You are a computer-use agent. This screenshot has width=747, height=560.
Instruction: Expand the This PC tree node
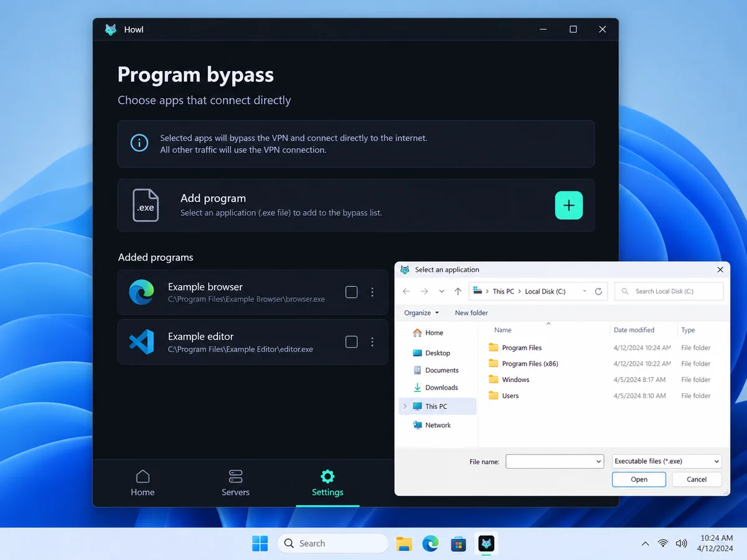(x=405, y=406)
